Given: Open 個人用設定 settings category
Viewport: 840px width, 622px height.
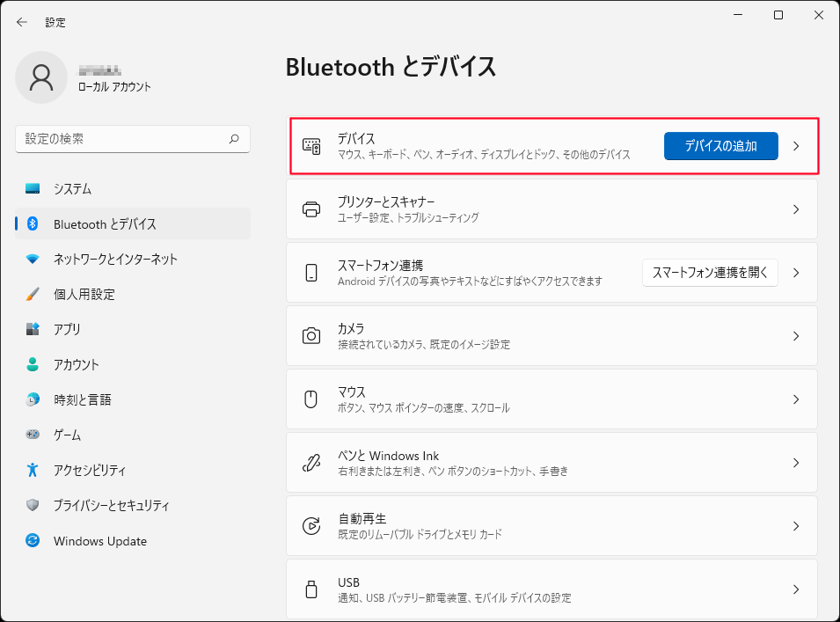Looking at the screenshot, I should [x=133, y=294].
